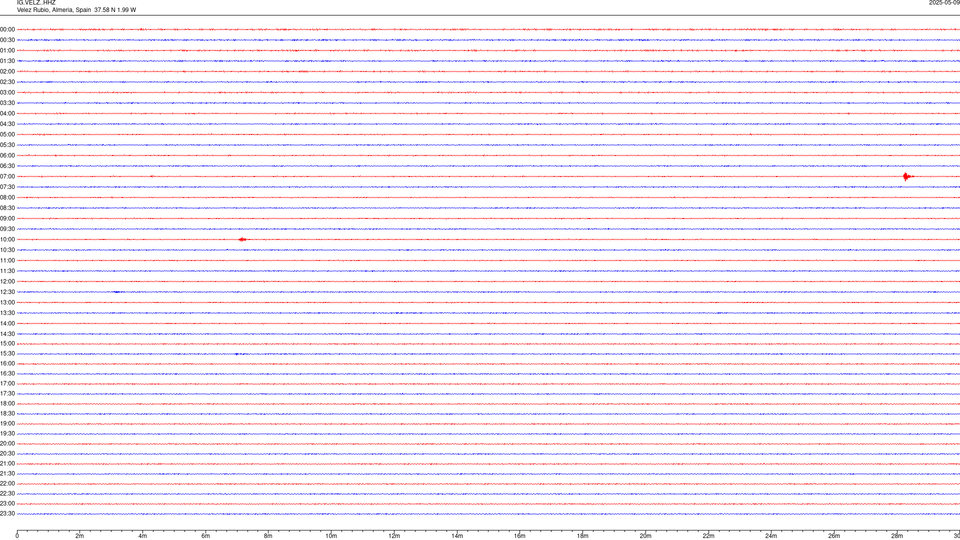Click the 0 tick label on the time axis
Viewport: 960px width, 540px height.
point(17,536)
